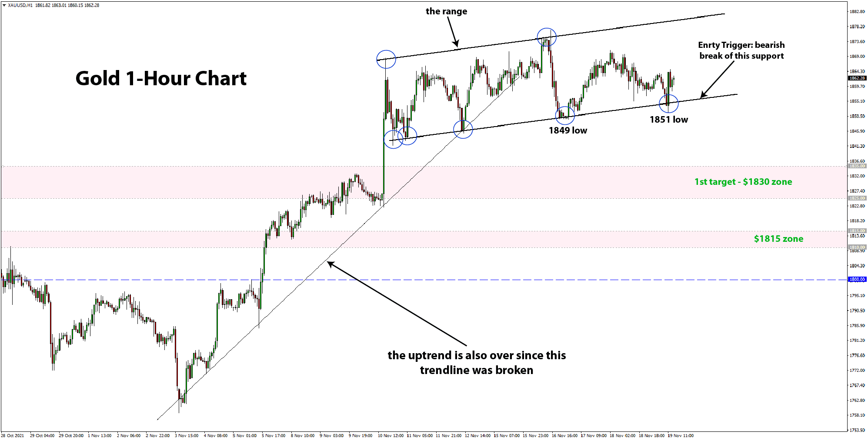
Task: Click 1795.10 on the price axis
Action: click(857, 296)
